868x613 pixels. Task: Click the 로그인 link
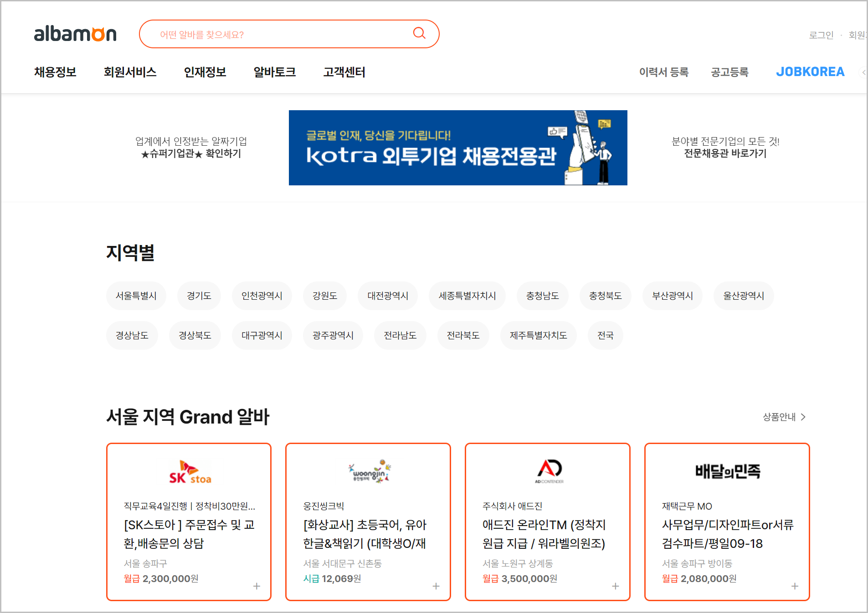pos(821,35)
